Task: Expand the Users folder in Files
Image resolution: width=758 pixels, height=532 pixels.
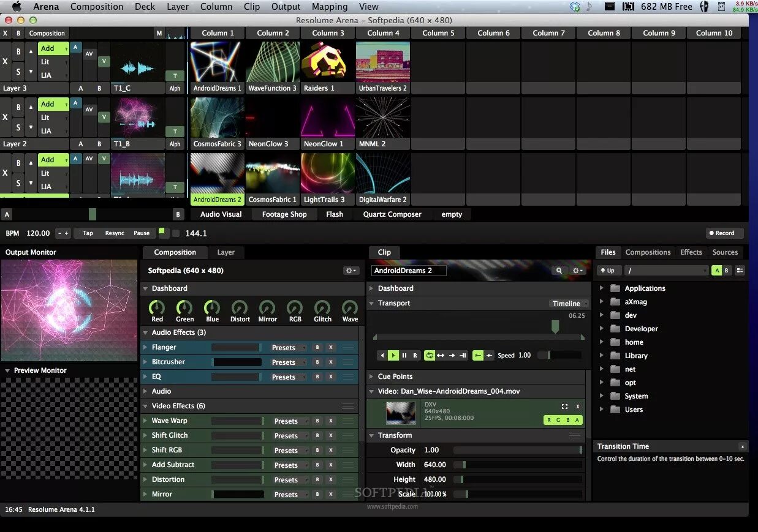Action: pyautogui.click(x=602, y=410)
